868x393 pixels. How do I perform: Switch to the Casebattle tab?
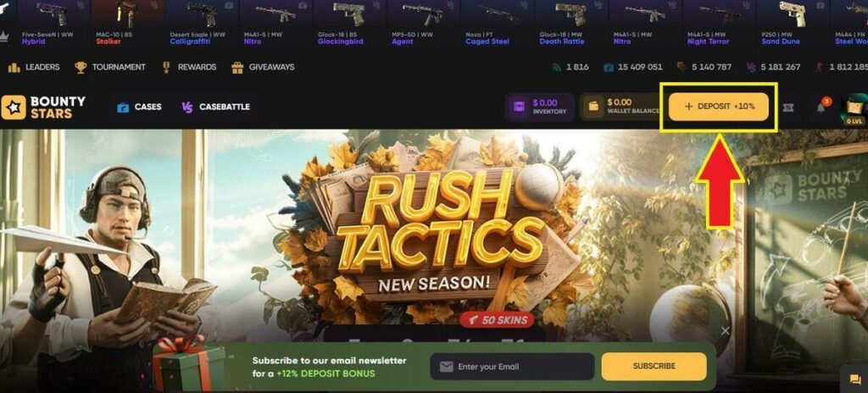pyautogui.click(x=216, y=107)
